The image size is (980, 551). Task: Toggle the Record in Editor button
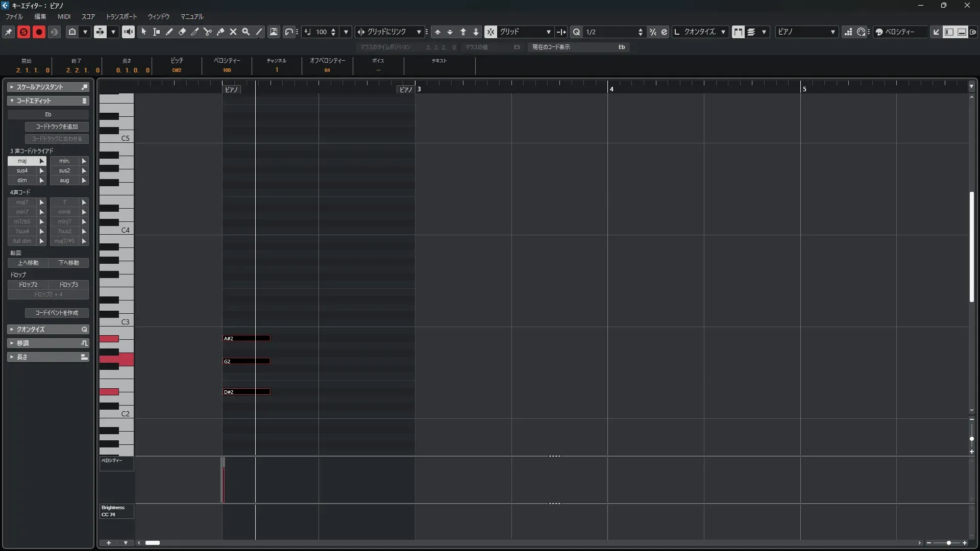coord(39,32)
